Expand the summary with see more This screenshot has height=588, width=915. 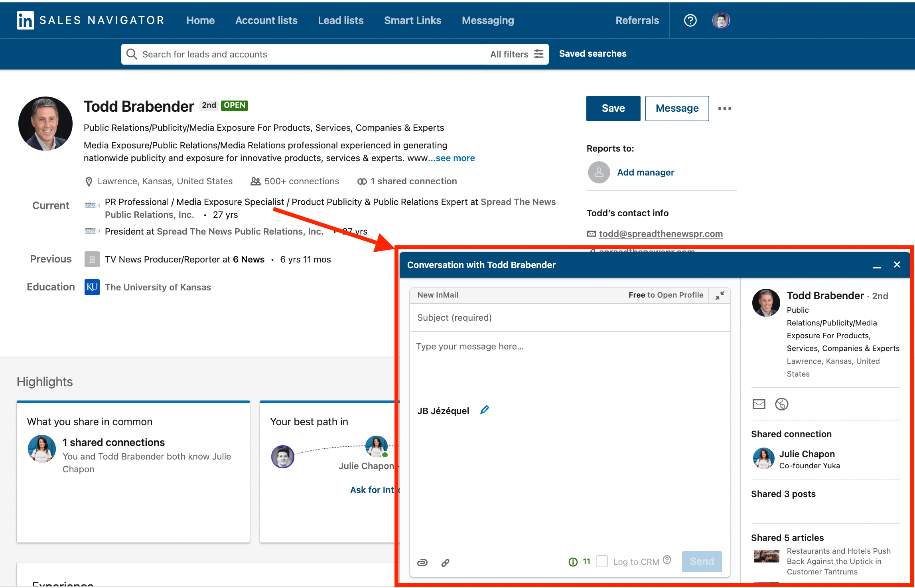451,158
